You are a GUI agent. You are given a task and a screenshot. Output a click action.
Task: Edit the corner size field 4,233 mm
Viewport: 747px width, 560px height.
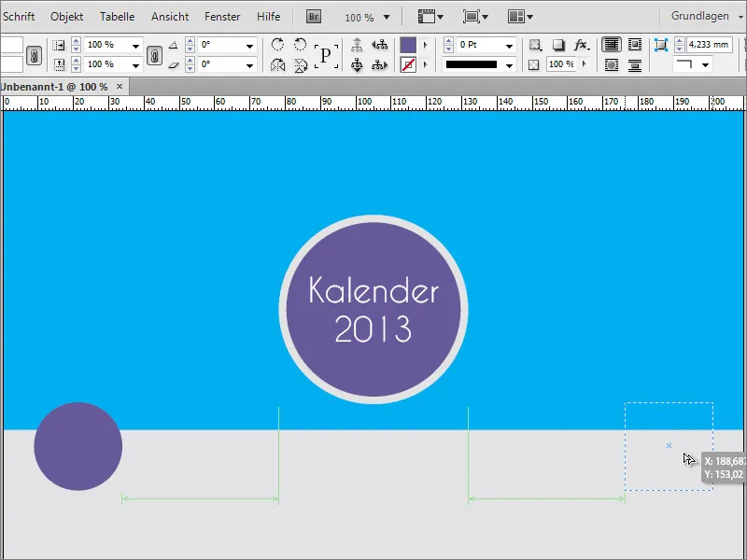pyautogui.click(x=709, y=45)
